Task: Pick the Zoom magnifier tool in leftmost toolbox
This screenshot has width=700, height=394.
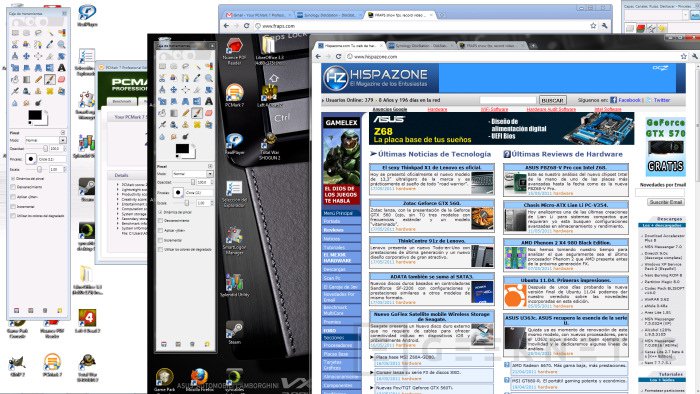Action: pos(62,44)
